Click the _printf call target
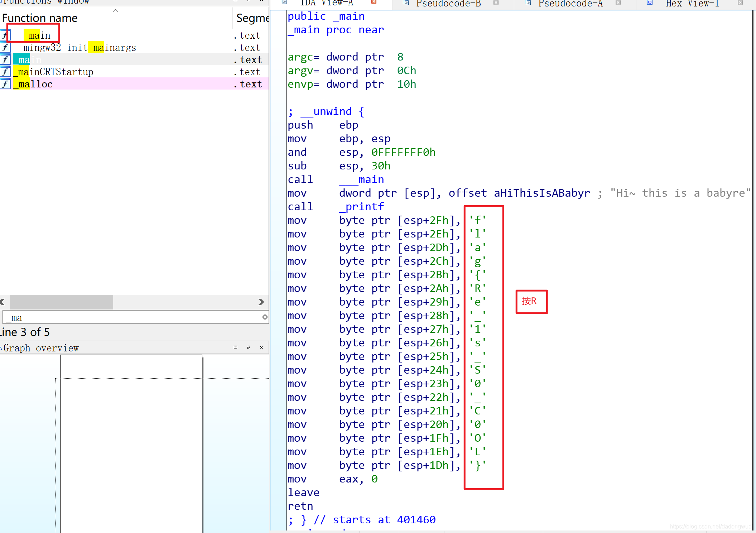This screenshot has height=533, width=756. (x=361, y=207)
